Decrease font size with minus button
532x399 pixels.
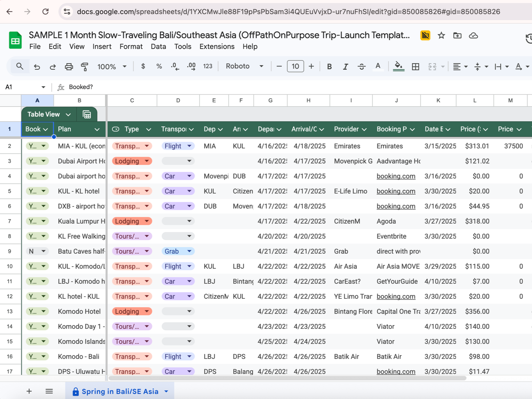coord(279,66)
